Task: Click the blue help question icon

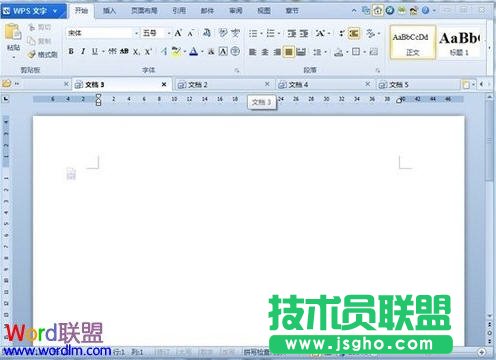Action: pos(425,11)
